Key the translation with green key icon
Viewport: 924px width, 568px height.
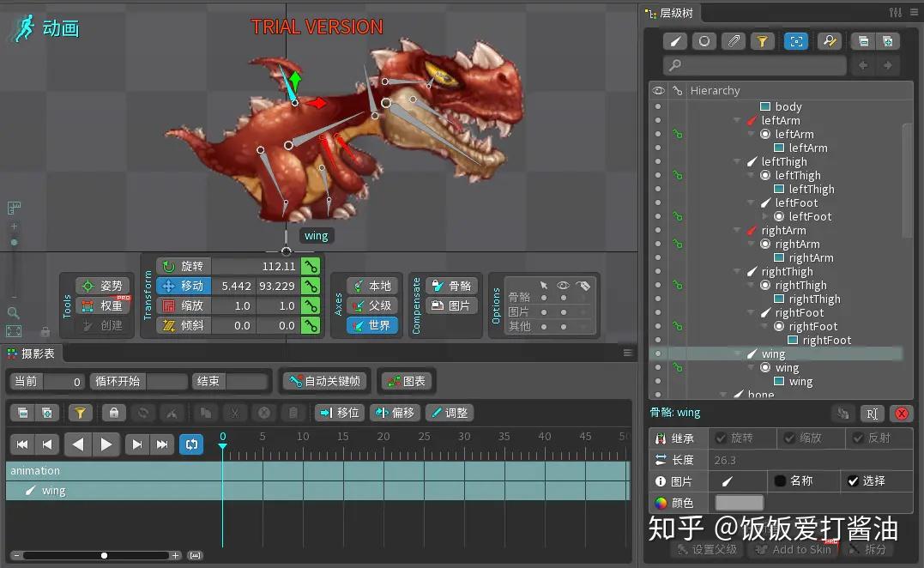310,286
